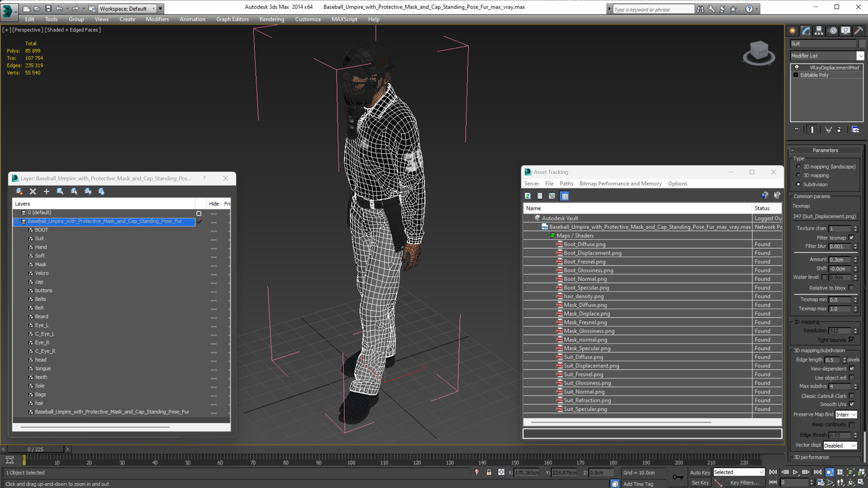868x488 pixels.
Task: Click Go to Start playback button
Action: (x=773, y=472)
